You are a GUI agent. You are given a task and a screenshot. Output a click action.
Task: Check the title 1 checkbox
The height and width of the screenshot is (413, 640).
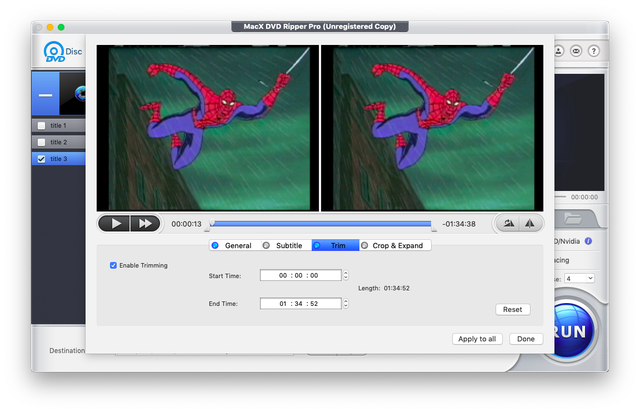[41, 126]
